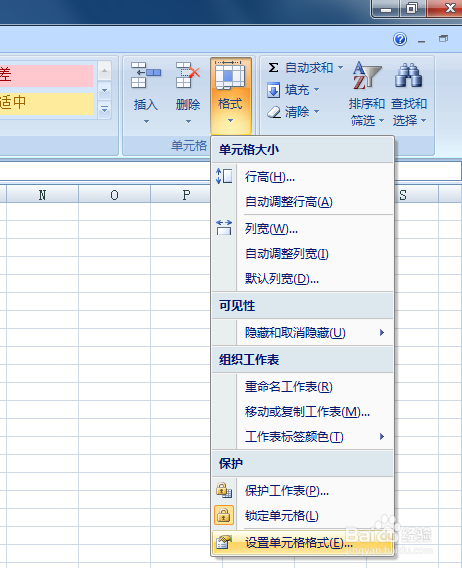
Task: Toggle the Lock Cell padlock icon
Action: tap(224, 515)
